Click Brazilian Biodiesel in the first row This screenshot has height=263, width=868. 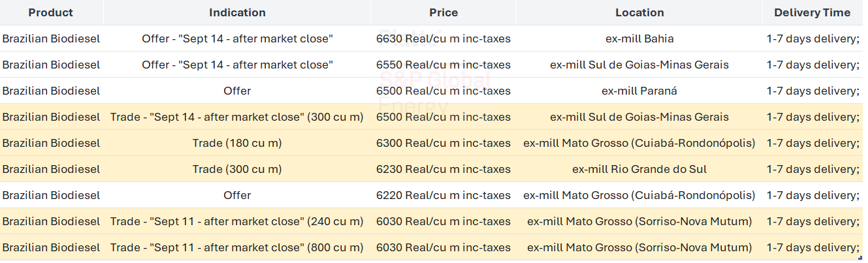[x=51, y=39]
